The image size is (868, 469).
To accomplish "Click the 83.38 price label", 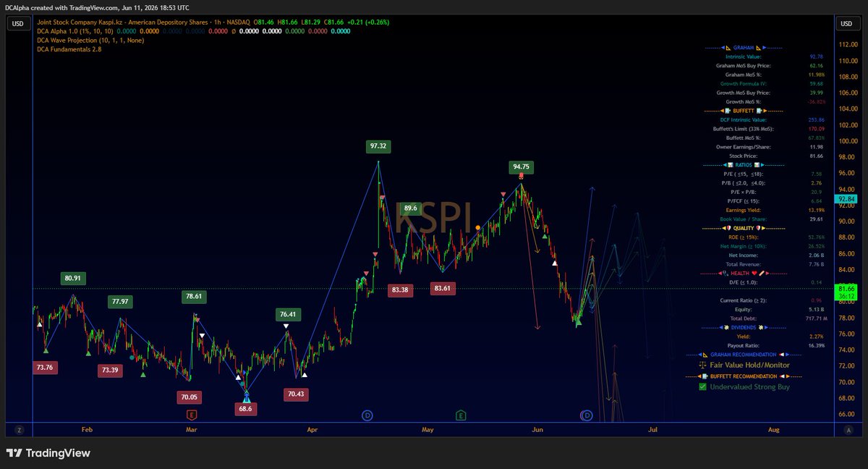I will [400, 290].
